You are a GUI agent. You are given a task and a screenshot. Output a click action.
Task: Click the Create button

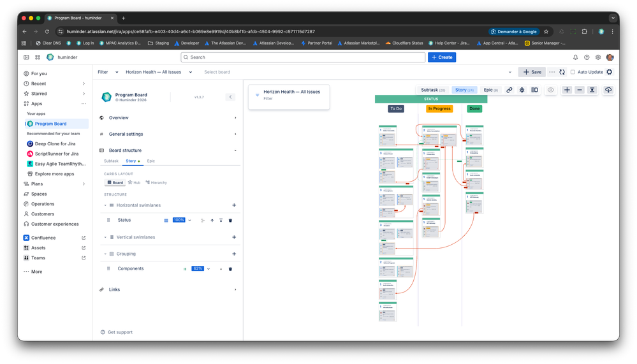tap(442, 57)
